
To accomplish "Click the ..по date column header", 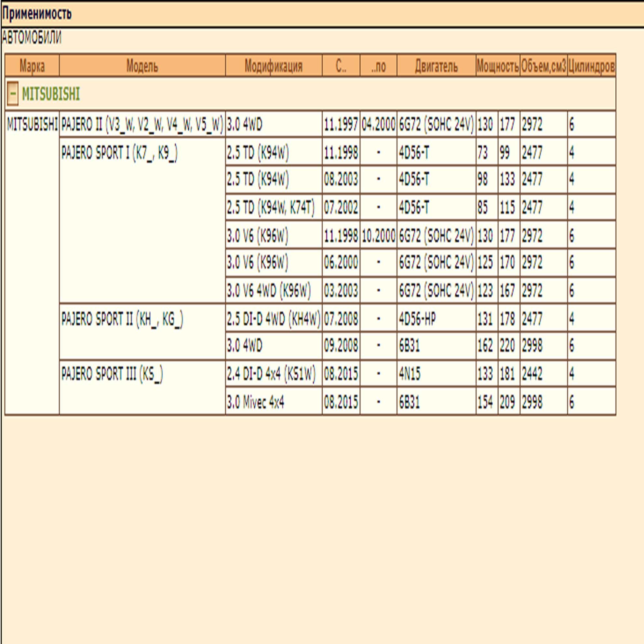I will 378,66.
